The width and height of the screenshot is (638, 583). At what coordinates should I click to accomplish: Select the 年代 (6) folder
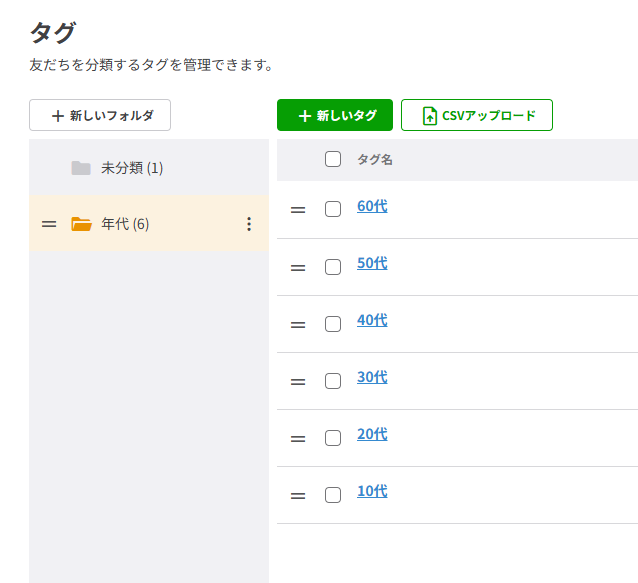coord(125,224)
